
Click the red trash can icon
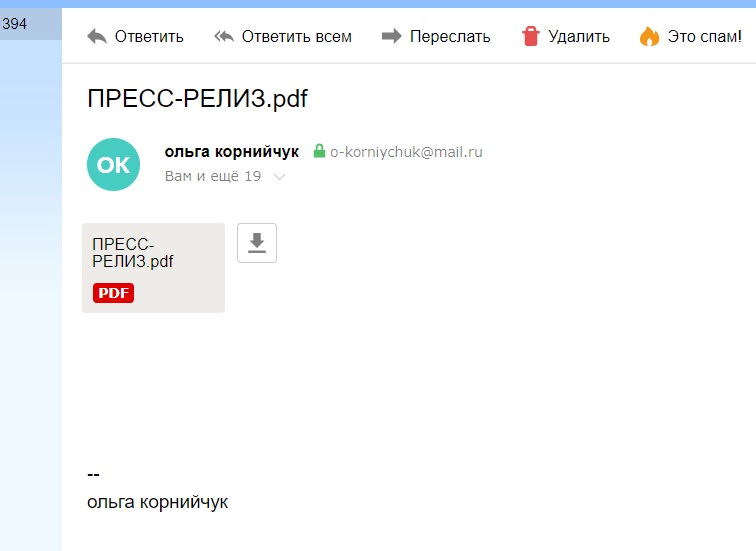coord(530,36)
